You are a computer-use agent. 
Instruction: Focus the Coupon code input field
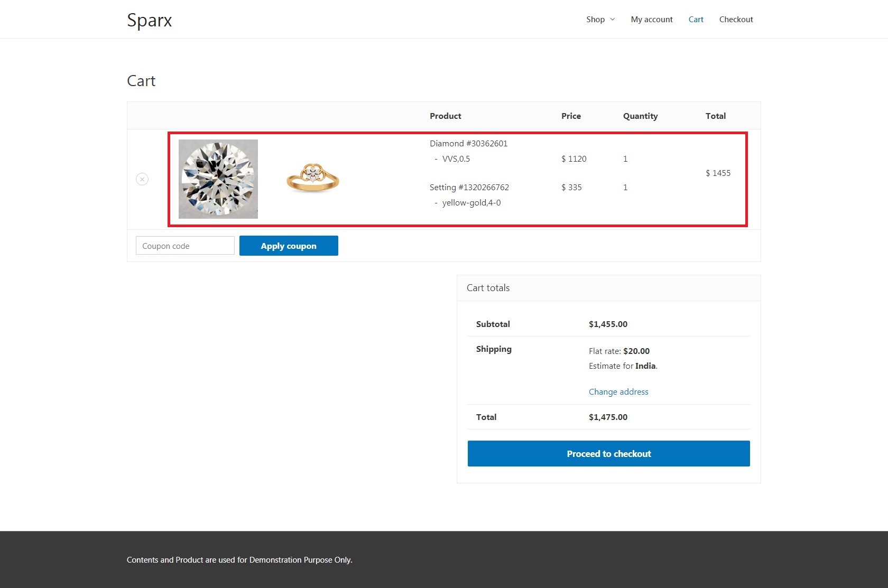point(185,246)
